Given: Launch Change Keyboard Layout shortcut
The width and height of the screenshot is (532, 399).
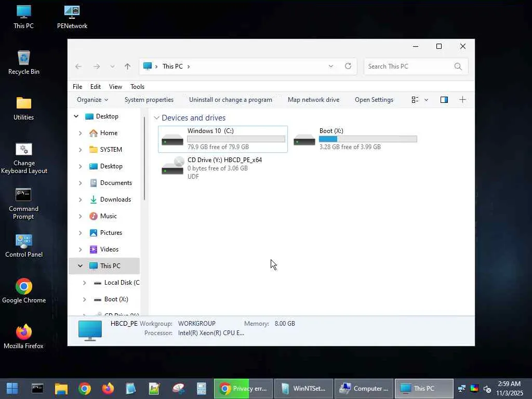Looking at the screenshot, I should [24, 158].
